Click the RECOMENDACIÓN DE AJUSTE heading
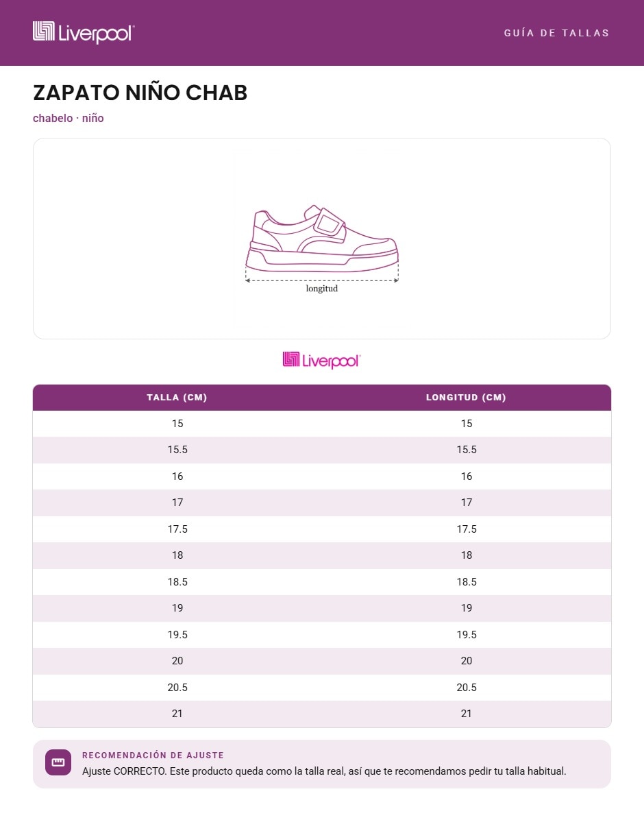This screenshot has height=833, width=644. (153, 755)
